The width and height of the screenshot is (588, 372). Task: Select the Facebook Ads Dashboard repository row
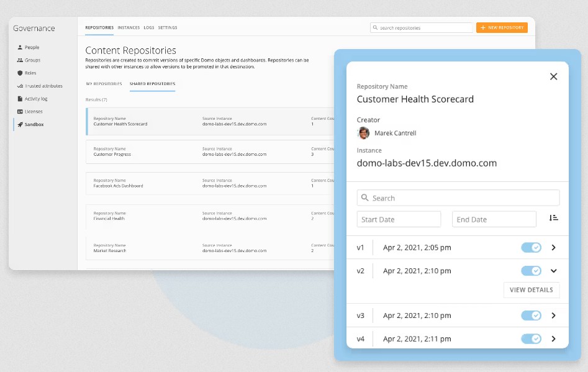click(x=210, y=183)
